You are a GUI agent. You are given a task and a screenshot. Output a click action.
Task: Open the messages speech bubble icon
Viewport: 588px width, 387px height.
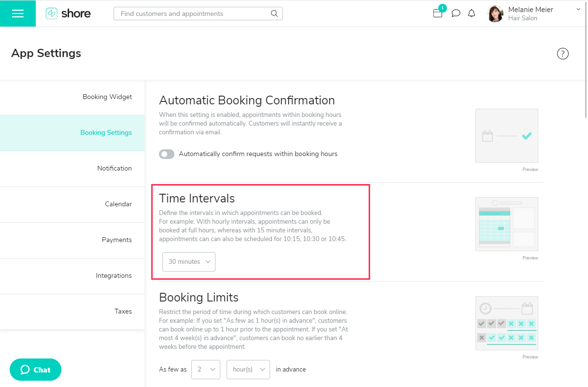[x=456, y=14]
